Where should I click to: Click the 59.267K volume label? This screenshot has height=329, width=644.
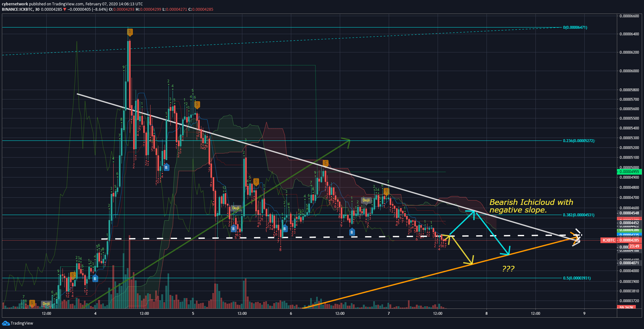coord(626,307)
